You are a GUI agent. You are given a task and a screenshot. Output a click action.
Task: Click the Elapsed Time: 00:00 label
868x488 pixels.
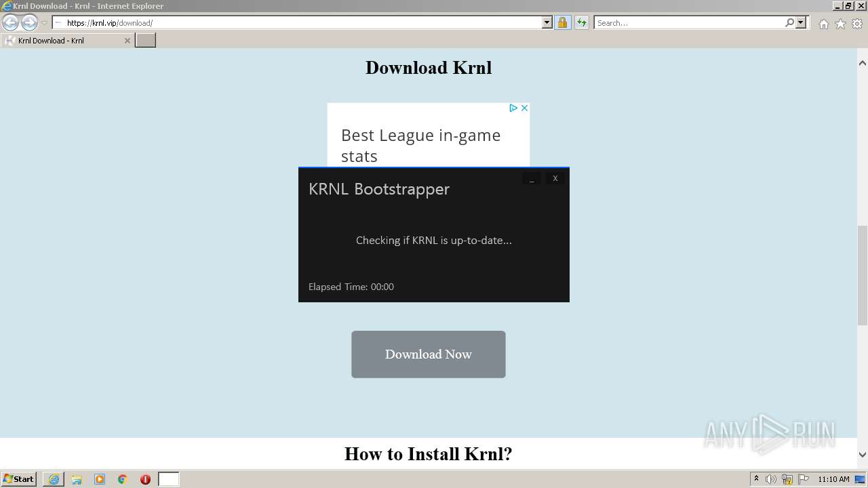351,287
